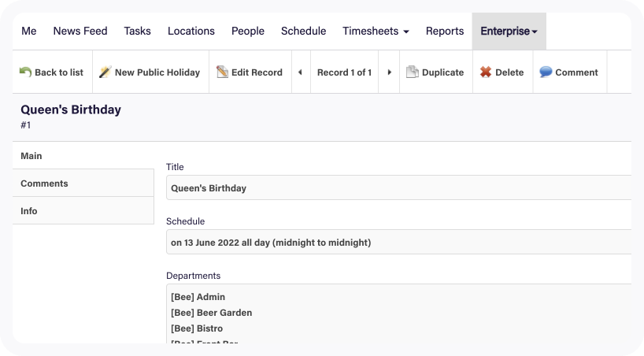The width and height of the screenshot is (644, 356).
Task: Expand the Timesheets dropdown menu
Action: click(376, 32)
